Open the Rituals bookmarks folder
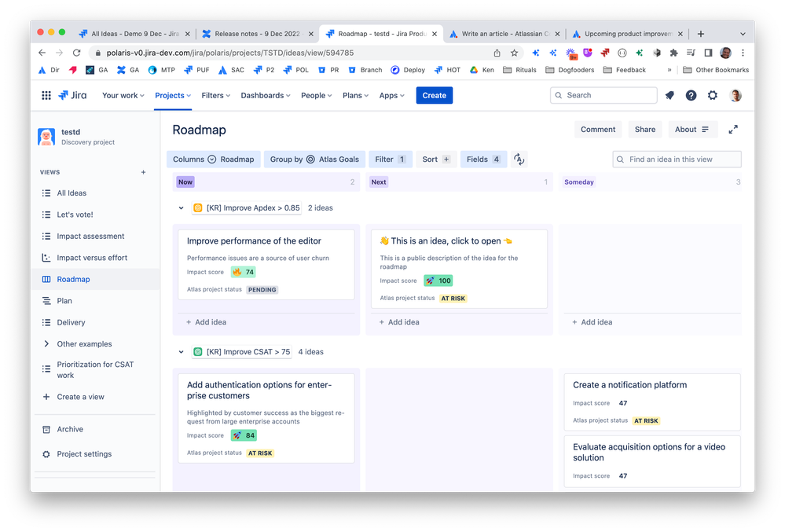Image resolution: width=785 pixels, height=532 pixels. [x=519, y=70]
